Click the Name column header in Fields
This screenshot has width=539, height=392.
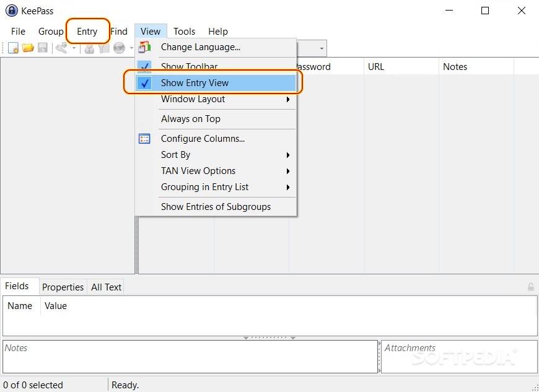(21, 306)
